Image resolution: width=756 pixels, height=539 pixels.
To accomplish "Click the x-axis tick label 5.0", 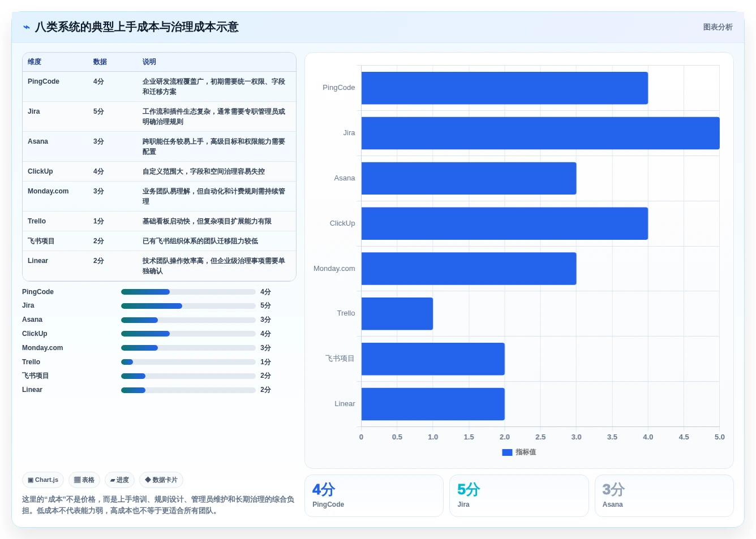I will (x=719, y=437).
